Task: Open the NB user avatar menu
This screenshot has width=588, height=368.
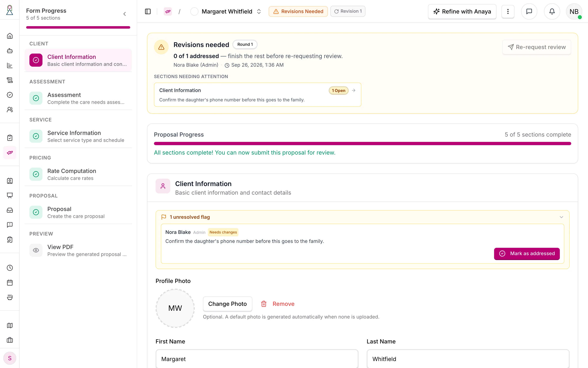Action: pos(574,11)
